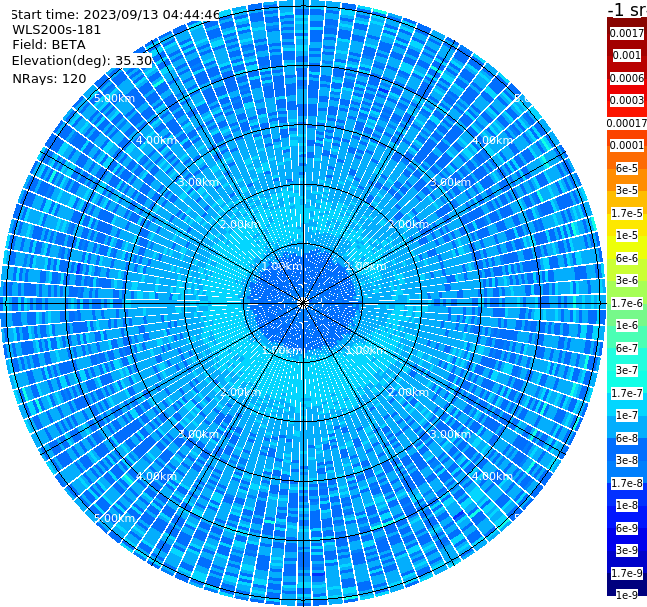Click the 'Elevation(deg): 35.30' label
The width and height of the screenshot is (647, 607).
(x=82, y=61)
